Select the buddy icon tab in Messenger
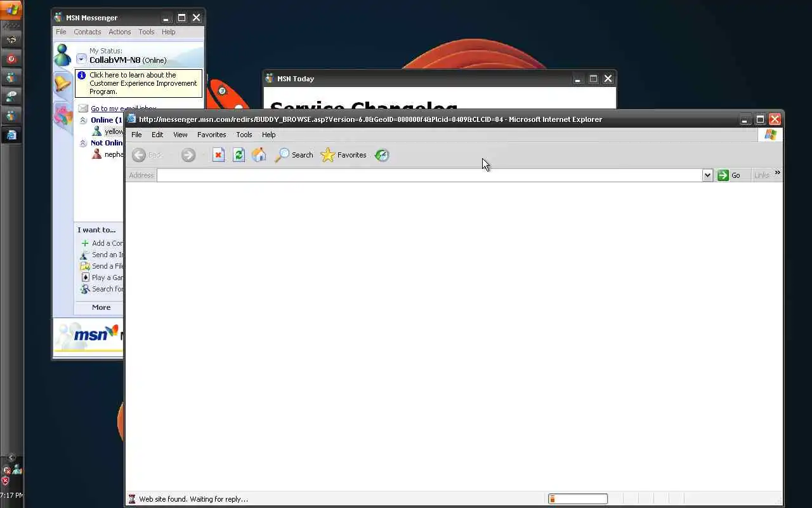 point(62,56)
